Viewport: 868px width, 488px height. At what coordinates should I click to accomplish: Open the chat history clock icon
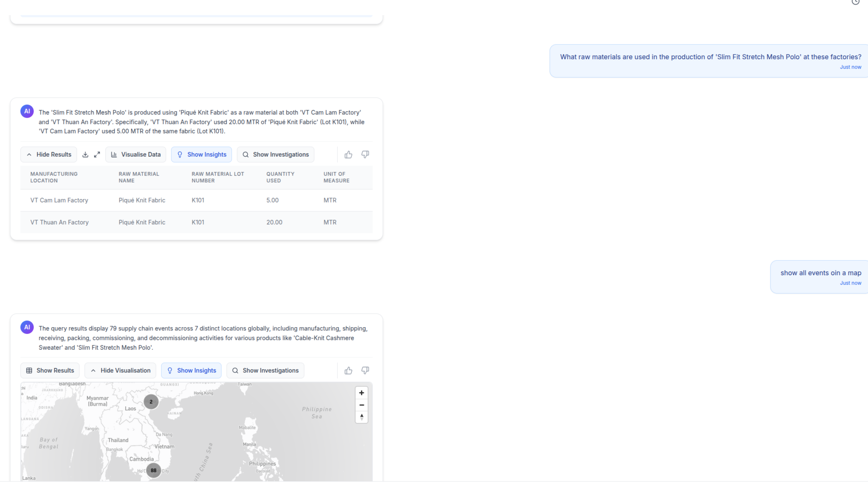point(855,3)
